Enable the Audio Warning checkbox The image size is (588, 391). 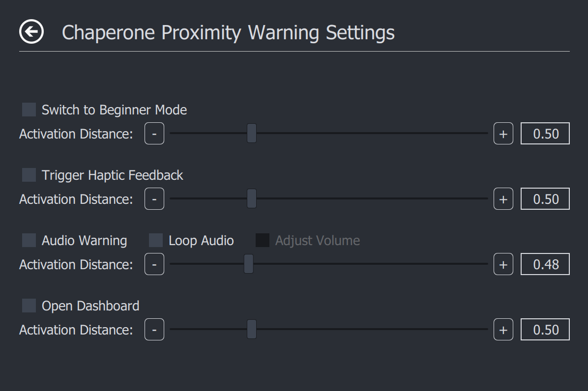point(29,240)
